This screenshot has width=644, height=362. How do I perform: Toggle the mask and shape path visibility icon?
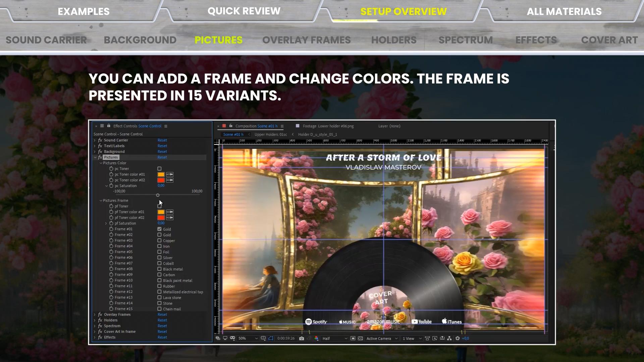coord(271,339)
